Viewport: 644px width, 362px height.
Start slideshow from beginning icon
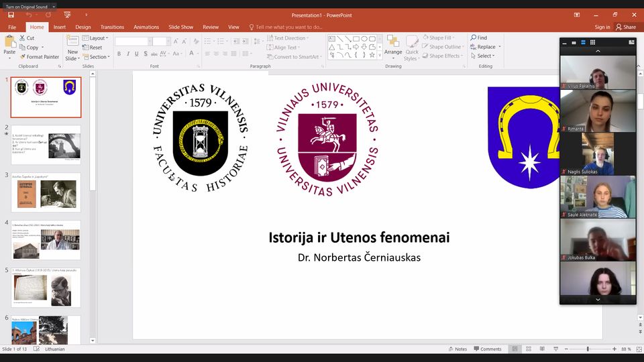coord(68,15)
